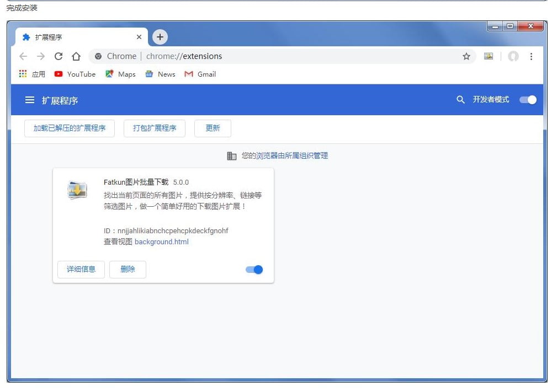Open the 应用 apps bookmark
Screen dimensions: 557x392
click(x=32, y=74)
